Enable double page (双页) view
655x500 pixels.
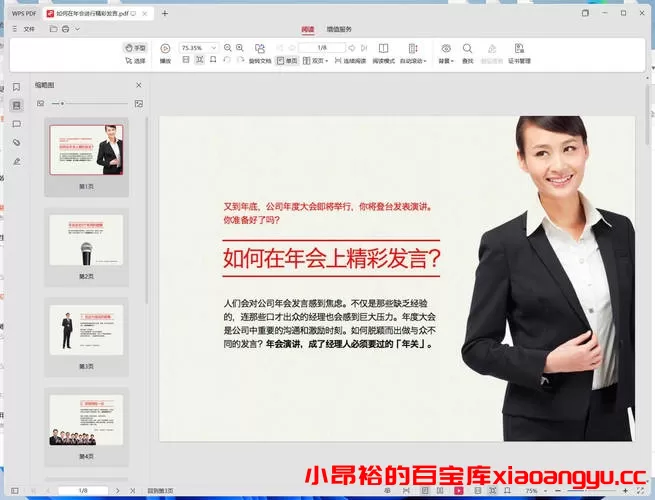pyautogui.click(x=315, y=61)
